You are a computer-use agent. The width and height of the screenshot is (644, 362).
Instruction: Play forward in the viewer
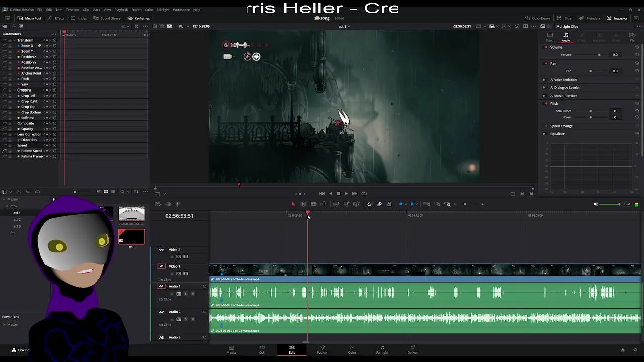pos(346,193)
